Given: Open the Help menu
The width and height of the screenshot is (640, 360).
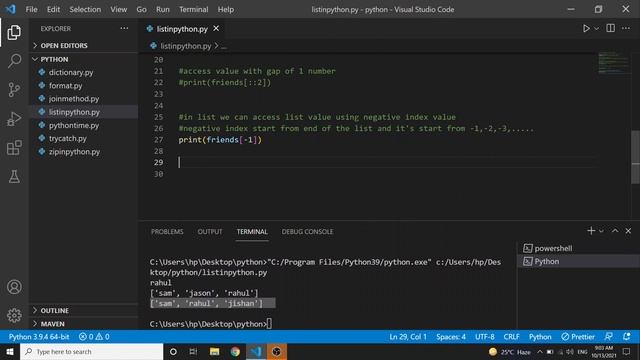Looking at the screenshot, I should 226,9.
